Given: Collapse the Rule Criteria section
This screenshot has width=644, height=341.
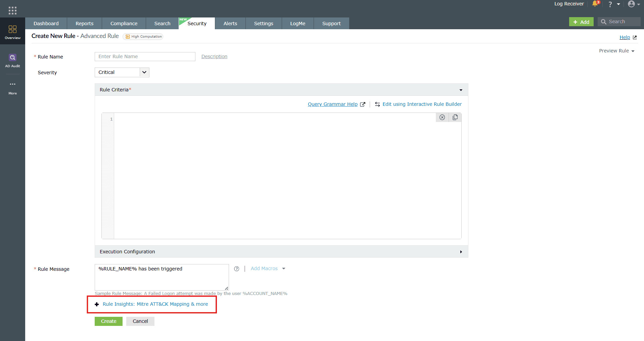Looking at the screenshot, I should [460, 89].
